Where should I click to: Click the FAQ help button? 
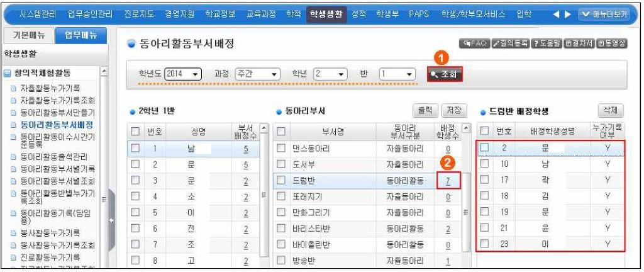[474, 43]
